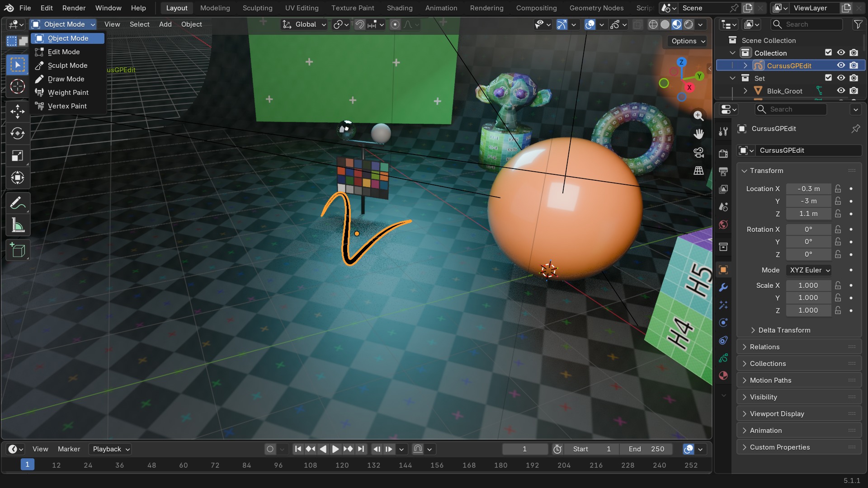The height and width of the screenshot is (488, 868).
Task: Expand the Relations panel
Action: (799, 347)
